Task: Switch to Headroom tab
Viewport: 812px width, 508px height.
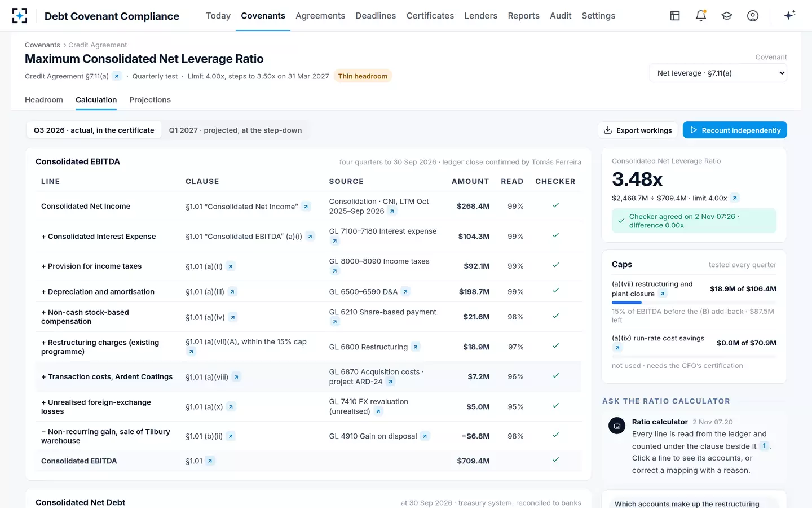Action: (x=44, y=100)
